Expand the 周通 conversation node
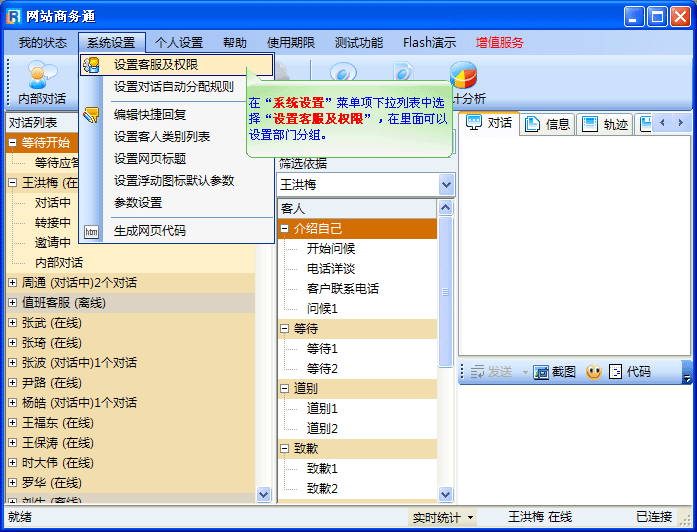The width and height of the screenshot is (697, 532). (x=13, y=283)
